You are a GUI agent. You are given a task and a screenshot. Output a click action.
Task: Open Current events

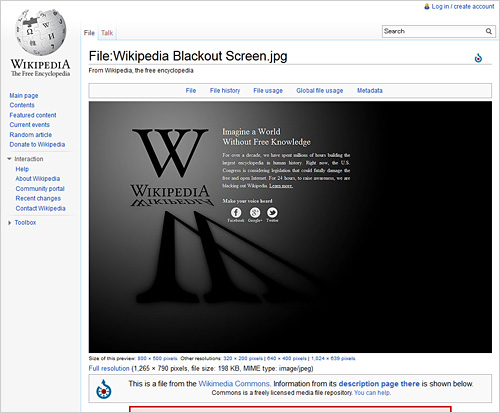[x=29, y=125]
